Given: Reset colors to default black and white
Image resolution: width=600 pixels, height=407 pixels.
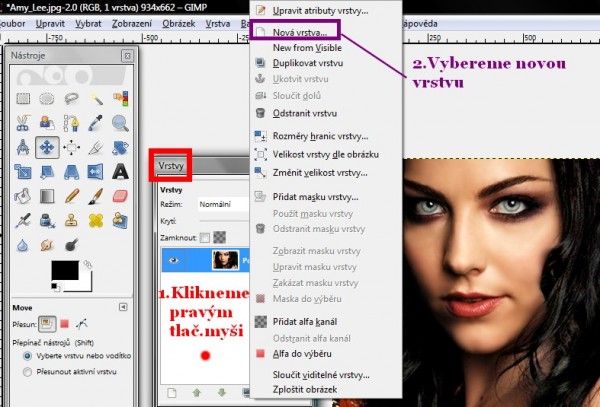Looking at the screenshot, I should [x=55, y=287].
